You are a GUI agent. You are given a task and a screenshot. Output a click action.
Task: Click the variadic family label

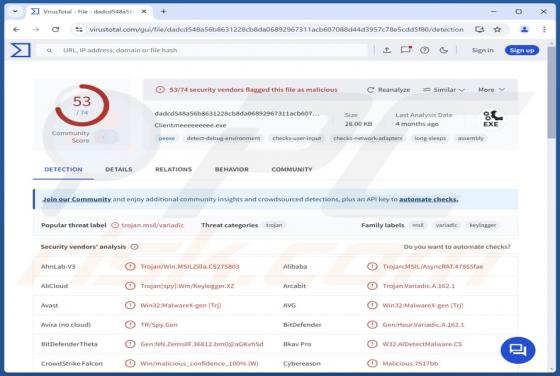pyautogui.click(x=446, y=225)
